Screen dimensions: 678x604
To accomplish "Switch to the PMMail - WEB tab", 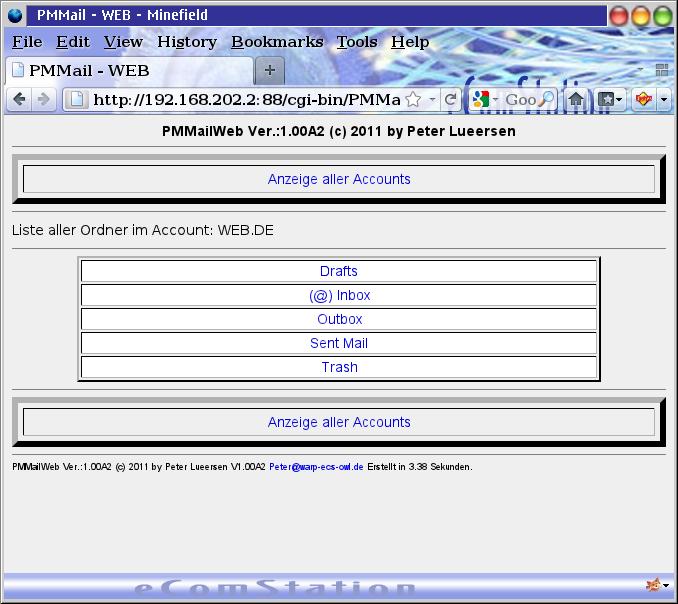I will click(89, 71).
